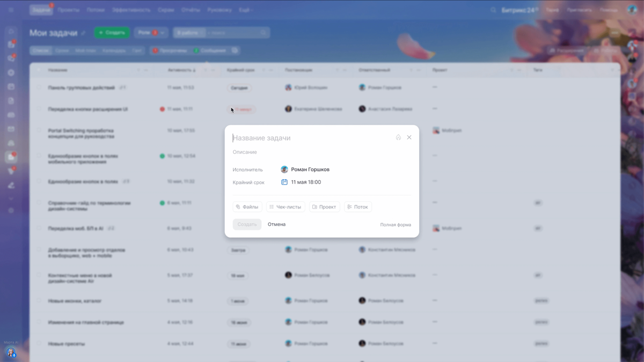Click Роман Горшков's avatar next to Исполнитель
Screen dimensions: 644x362
pos(284,169)
